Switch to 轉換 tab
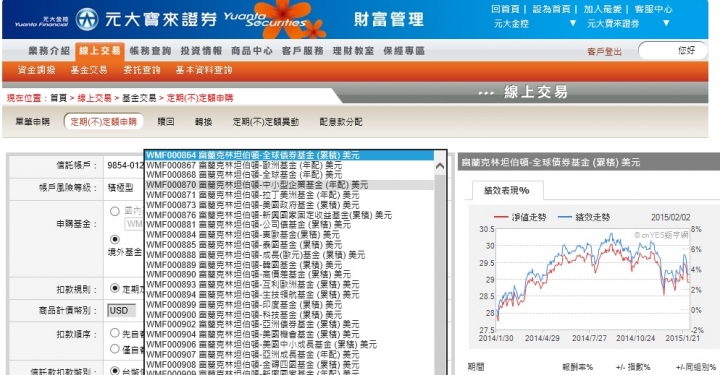 click(203, 122)
